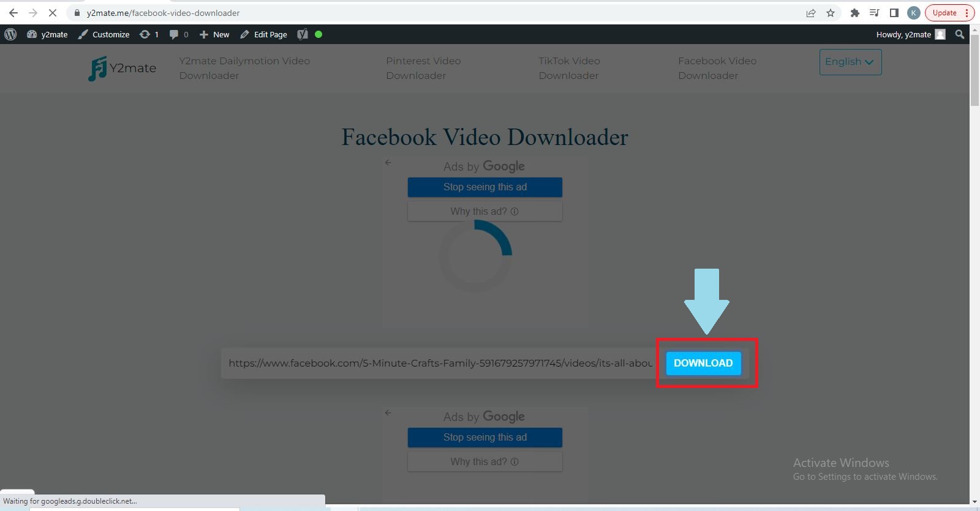Click the back arrow in the bottom ad
The image size is (980, 511).
click(388, 413)
